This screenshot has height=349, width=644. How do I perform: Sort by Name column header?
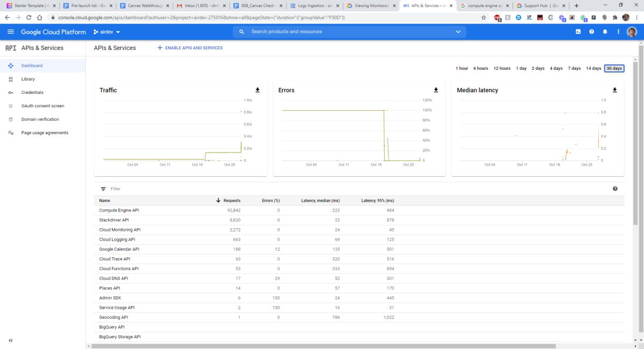click(x=105, y=200)
